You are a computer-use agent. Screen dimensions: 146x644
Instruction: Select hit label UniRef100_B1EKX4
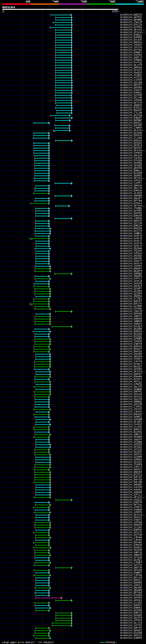point(131,140)
